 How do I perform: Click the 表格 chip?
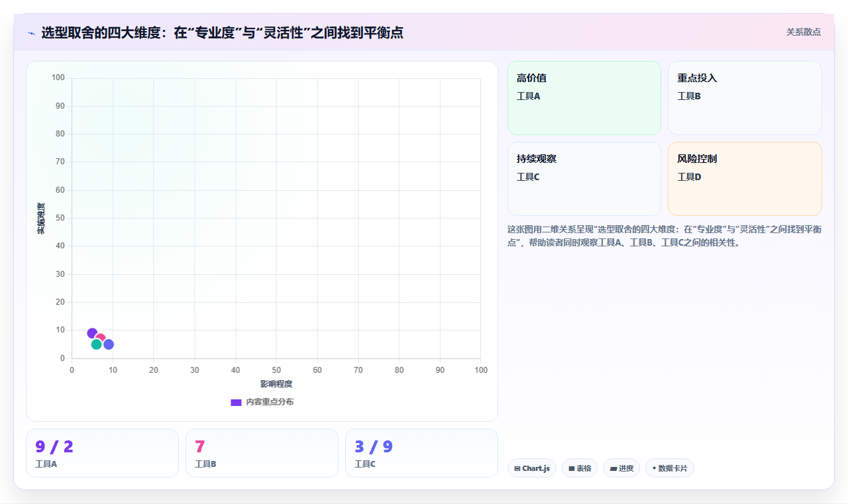(580, 468)
